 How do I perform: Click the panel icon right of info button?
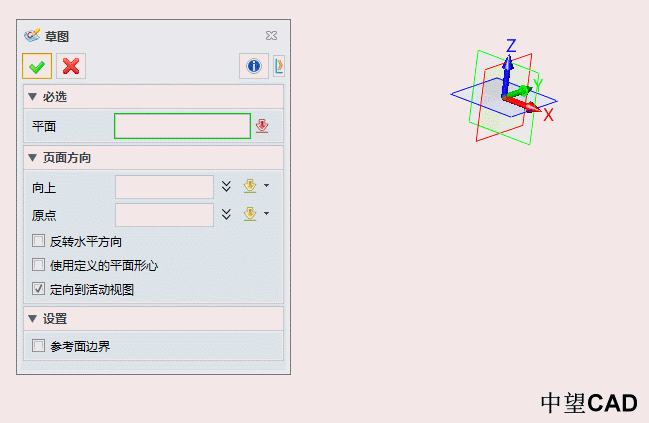click(x=278, y=66)
